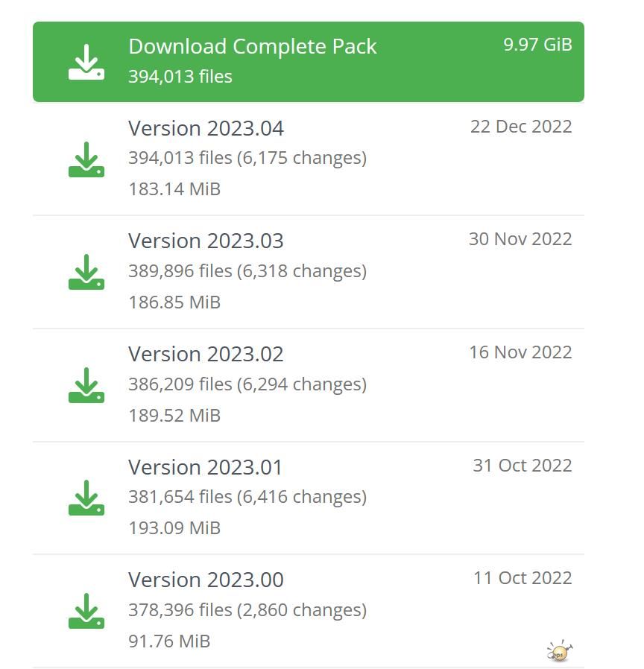Open the Download Complete Pack title
Viewport: 644px width, 669px height.
pyautogui.click(x=252, y=46)
